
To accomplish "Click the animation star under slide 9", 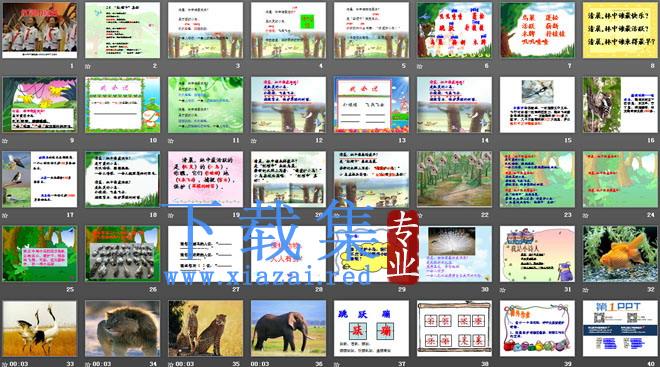I will (x=5, y=141).
